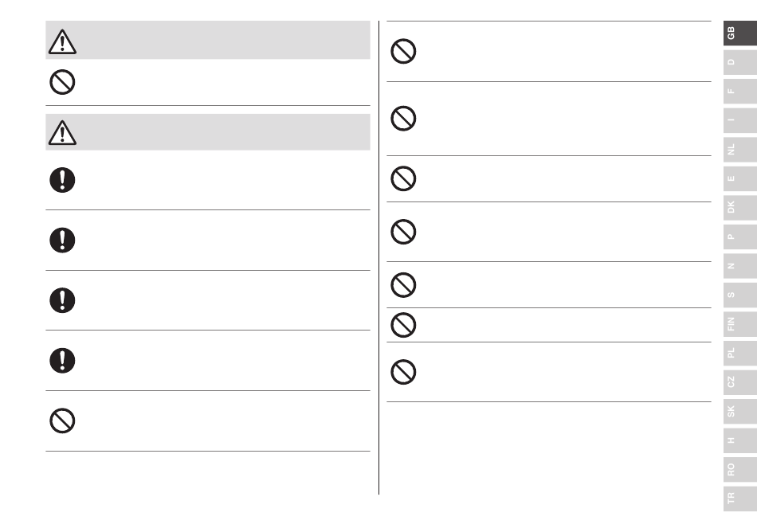Open the H language tab
Screen dimensions: 757x532
click(740, 440)
